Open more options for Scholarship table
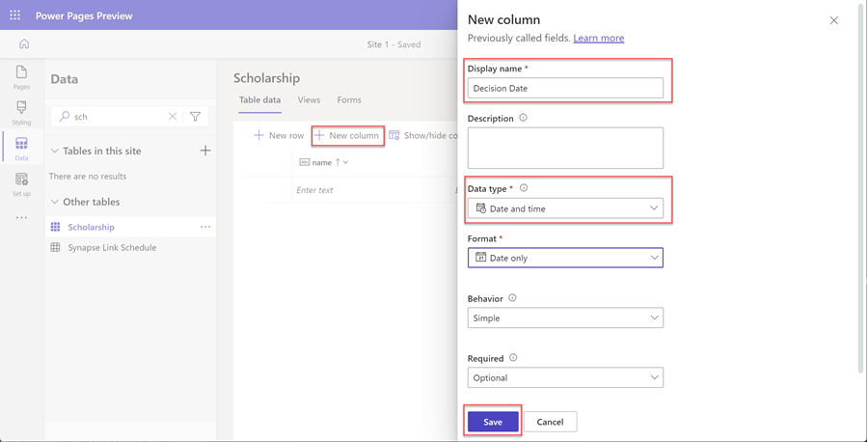The image size is (868, 442). 205,228
